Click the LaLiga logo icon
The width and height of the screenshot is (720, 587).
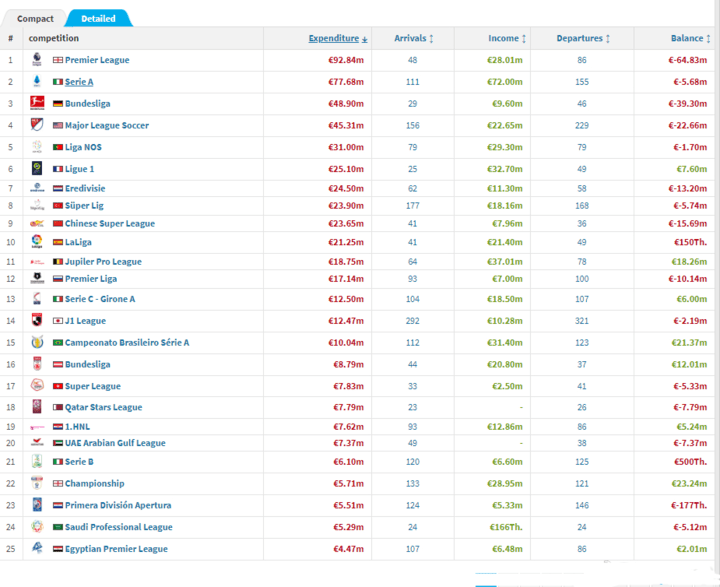point(37,242)
